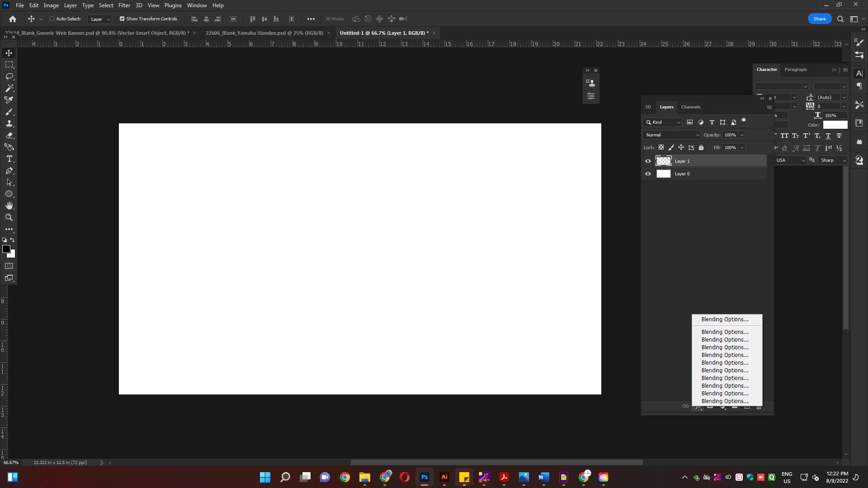Select the Horizontal Type tool
Viewport: 868px width, 488px height.
[x=9, y=159]
